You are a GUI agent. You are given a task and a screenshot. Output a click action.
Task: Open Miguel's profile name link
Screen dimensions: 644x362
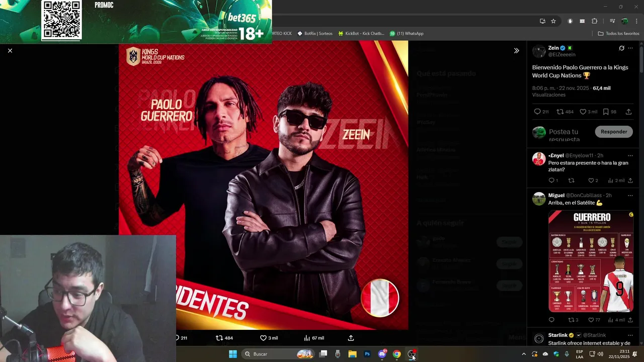click(556, 195)
